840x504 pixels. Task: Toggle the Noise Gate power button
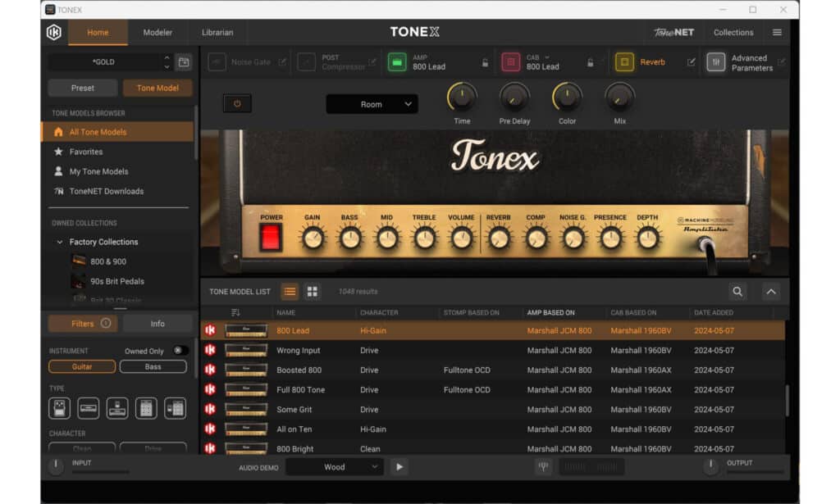click(217, 62)
